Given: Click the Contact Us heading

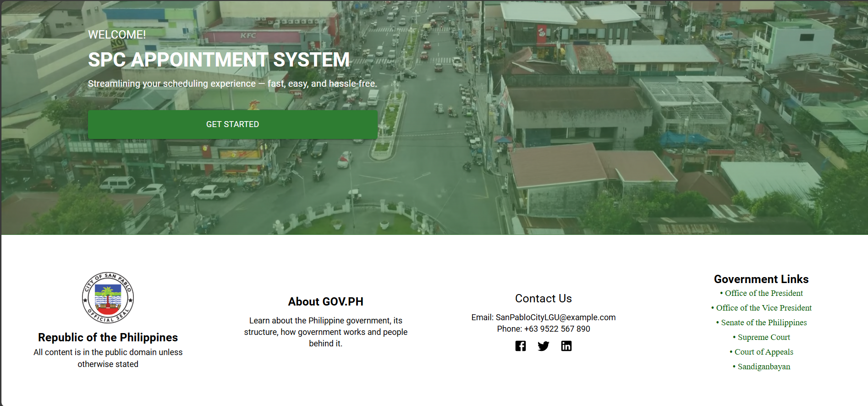Looking at the screenshot, I should tap(543, 299).
